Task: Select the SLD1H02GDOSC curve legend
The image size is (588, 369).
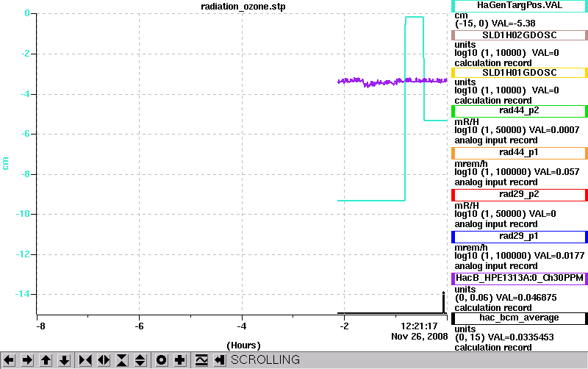Action: (520, 35)
